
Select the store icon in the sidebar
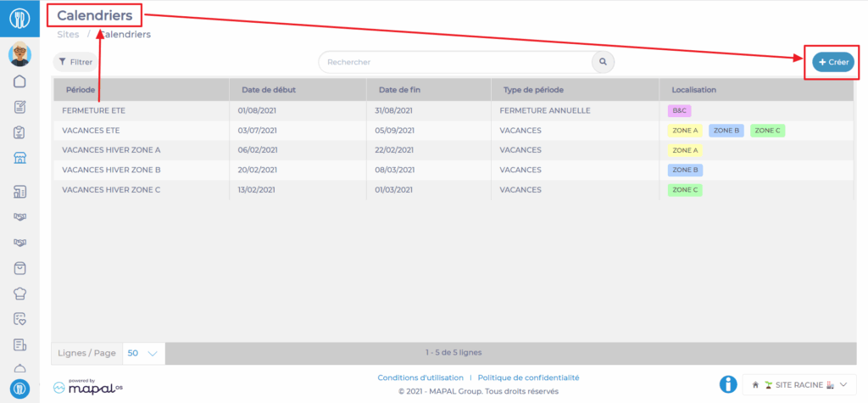[19, 158]
